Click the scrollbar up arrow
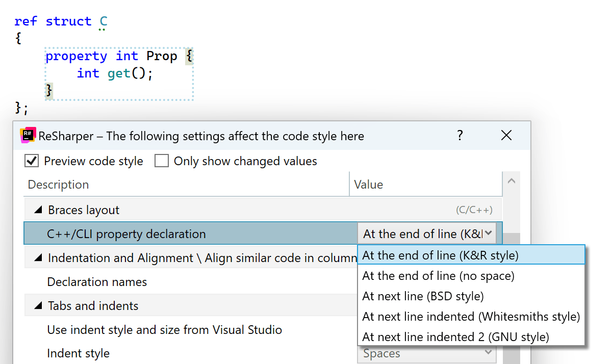Image resolution: width=612 pixels, height=364 pixels. pyautogui.click(x=512, y=180)
